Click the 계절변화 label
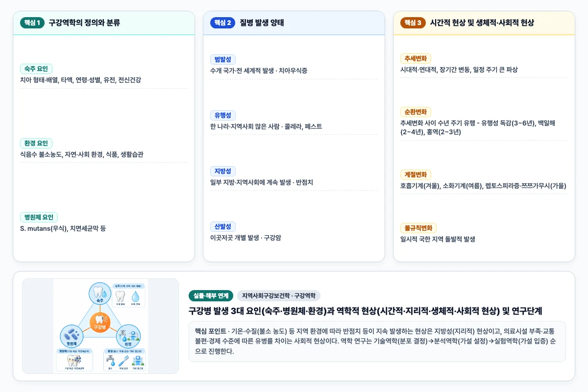Image resolution: width=588 pixels, height=392 pixels. coord(416,174)
